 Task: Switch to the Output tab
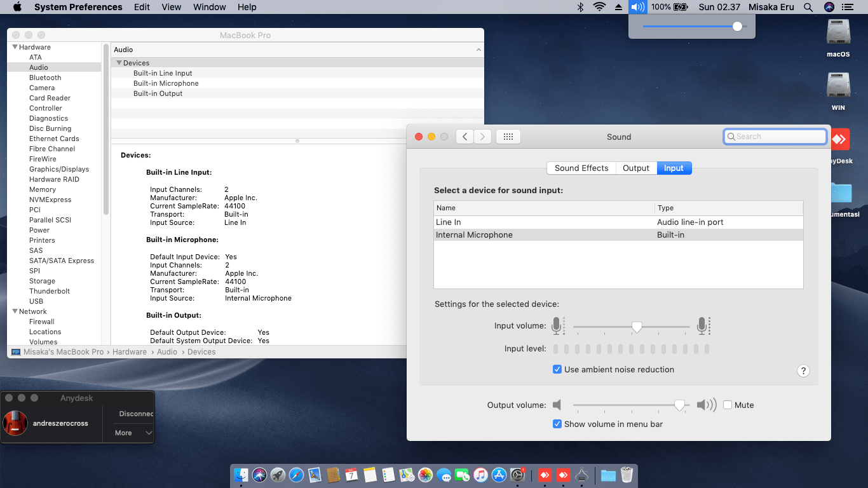point(636,168)
